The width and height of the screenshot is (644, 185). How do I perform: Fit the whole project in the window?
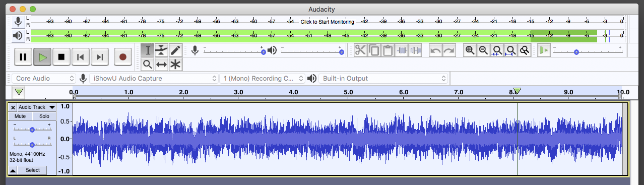pos(510,50)
